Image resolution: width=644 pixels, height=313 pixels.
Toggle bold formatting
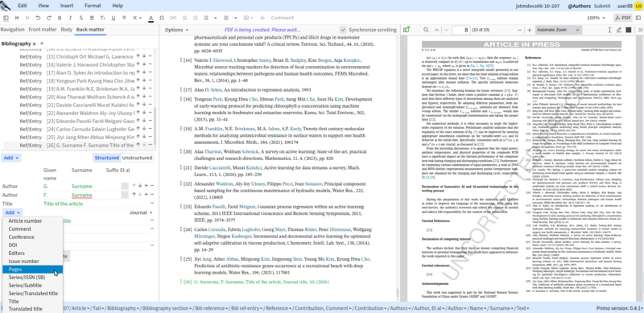(60, 18)
